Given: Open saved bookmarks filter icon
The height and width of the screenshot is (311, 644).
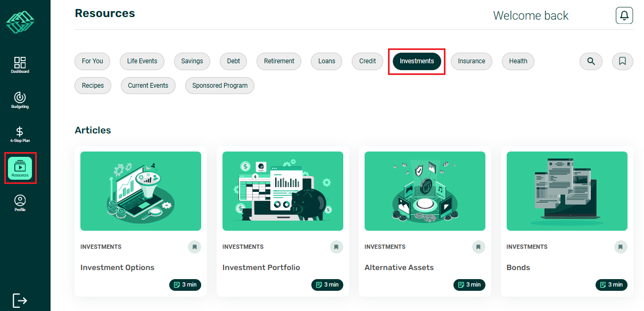Looking at the screenshot, I should click(x=622, y=61).
